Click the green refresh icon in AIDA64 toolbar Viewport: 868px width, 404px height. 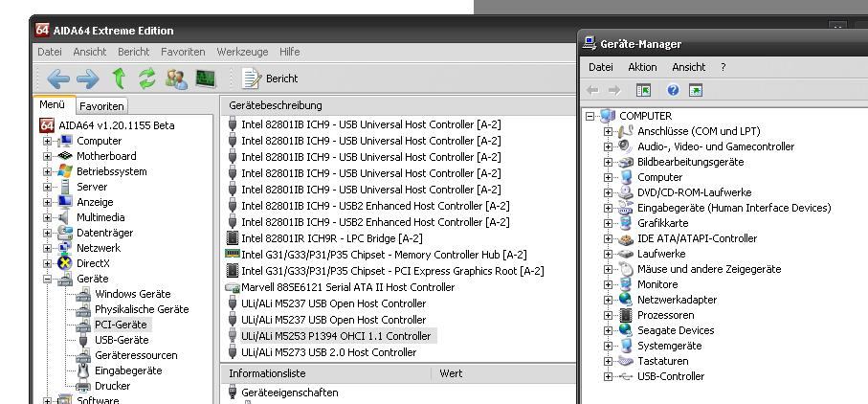[x=146, y=79]
